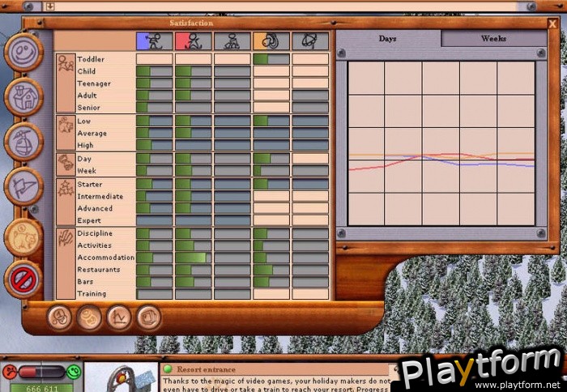
Task: Click the Senior row label
Action: (88, 108)
